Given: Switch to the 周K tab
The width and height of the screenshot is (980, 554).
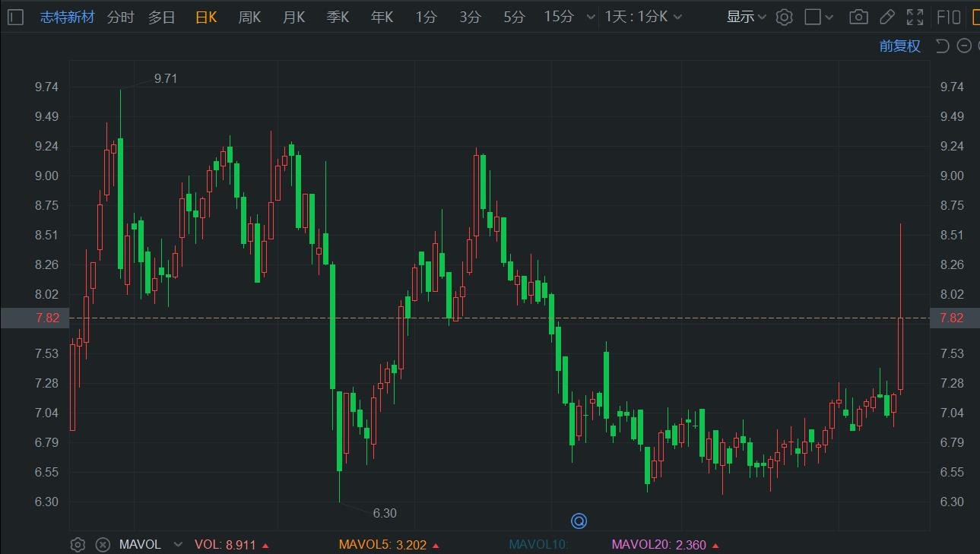Looking at the screenshot, I should [x=250, y=17].
